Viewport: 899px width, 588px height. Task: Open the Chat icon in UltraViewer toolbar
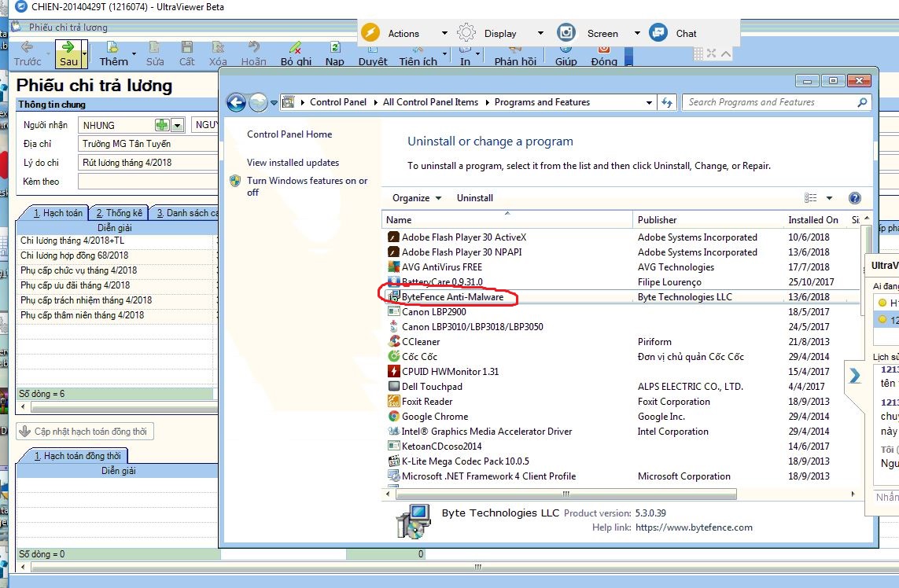658,33
